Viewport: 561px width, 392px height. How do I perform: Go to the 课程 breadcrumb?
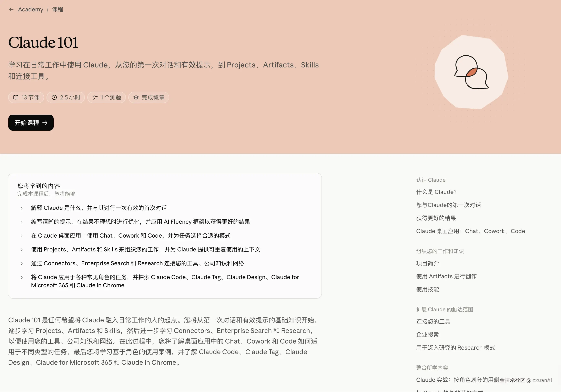point(58,10)
